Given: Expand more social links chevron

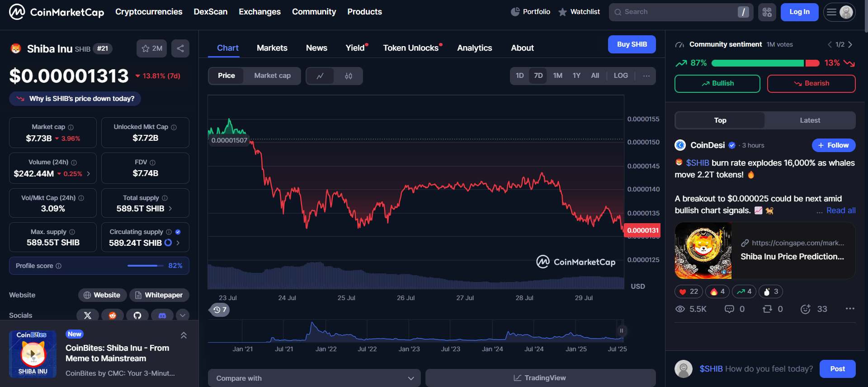Looking at the screenshot, I should click(x=182, y=315).
